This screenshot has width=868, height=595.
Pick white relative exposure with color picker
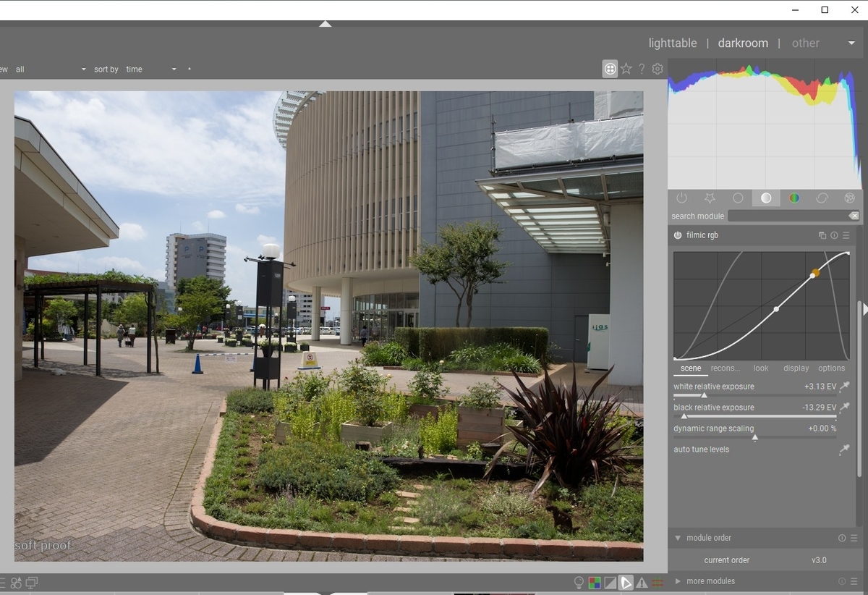coord(844,387)
